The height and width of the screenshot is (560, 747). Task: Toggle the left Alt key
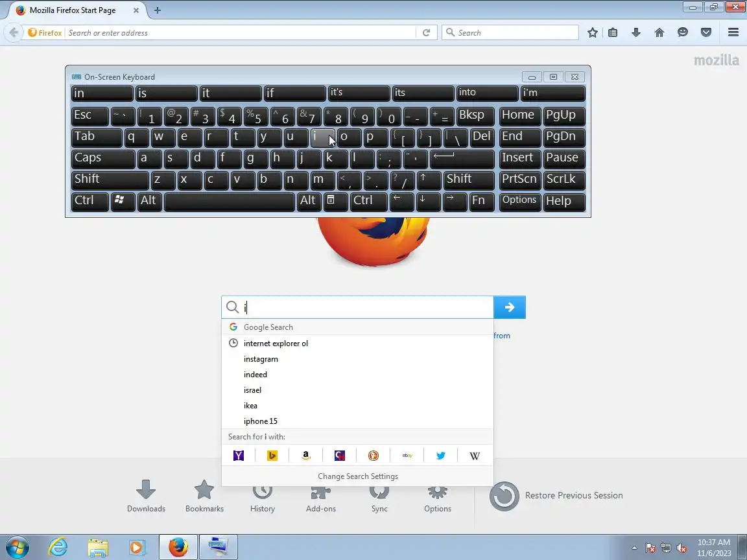[x=150, y=202]
